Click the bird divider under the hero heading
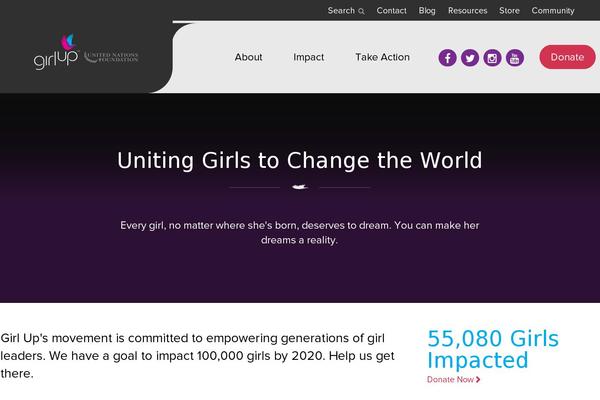 pos(299,187)
